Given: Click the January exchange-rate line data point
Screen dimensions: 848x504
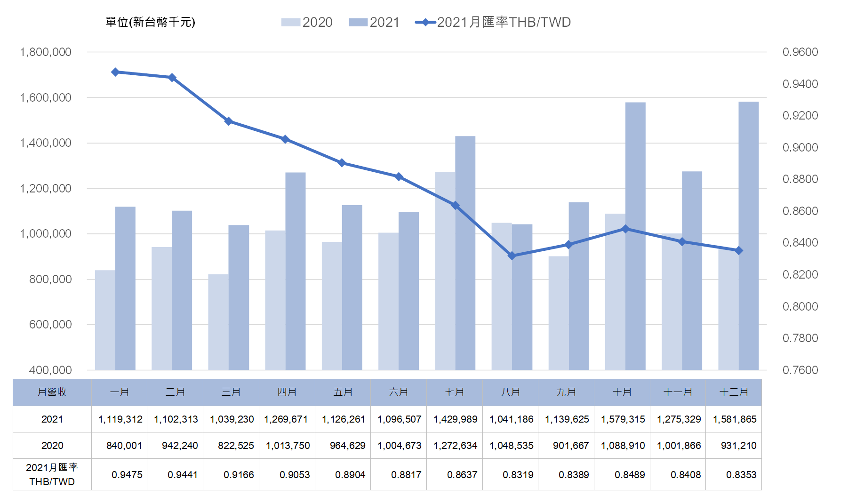Looking at the screenshot, I should 115,72.
